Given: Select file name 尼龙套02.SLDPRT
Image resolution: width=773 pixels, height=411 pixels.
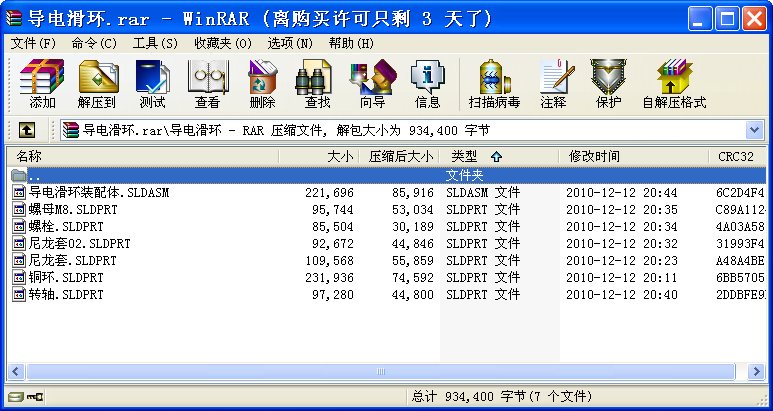Looking at the screenshot, I should pos(79,243).
